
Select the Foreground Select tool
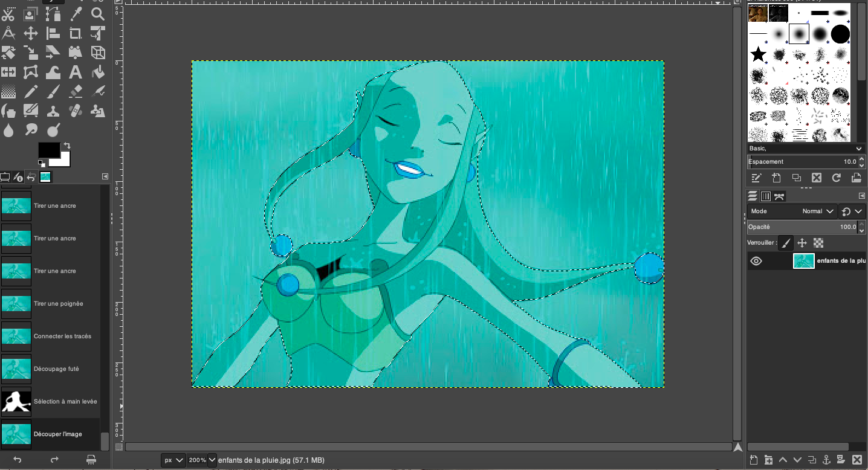(x=31, y=14)
